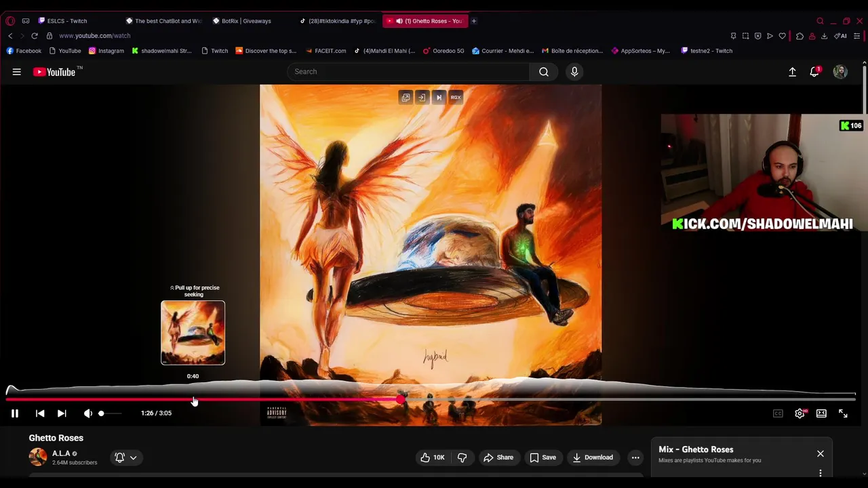Toggle the subscription notification bell
Viewport: 868px width, 488px height.
click(119, 457)
